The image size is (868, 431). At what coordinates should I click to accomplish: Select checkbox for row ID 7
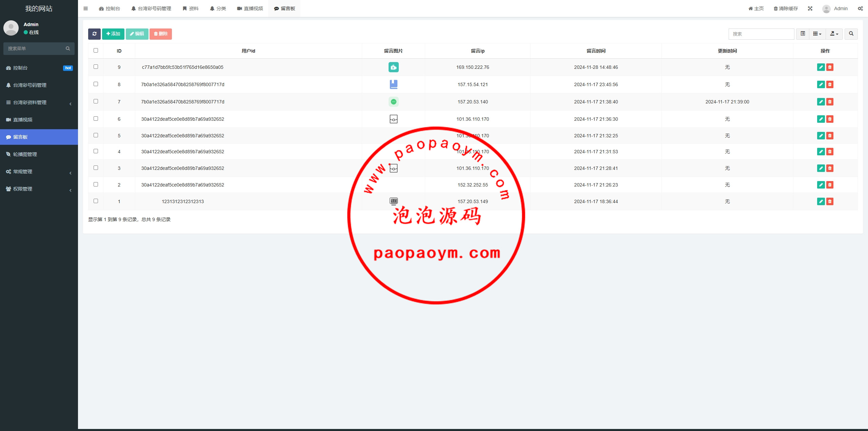(96, 101)
